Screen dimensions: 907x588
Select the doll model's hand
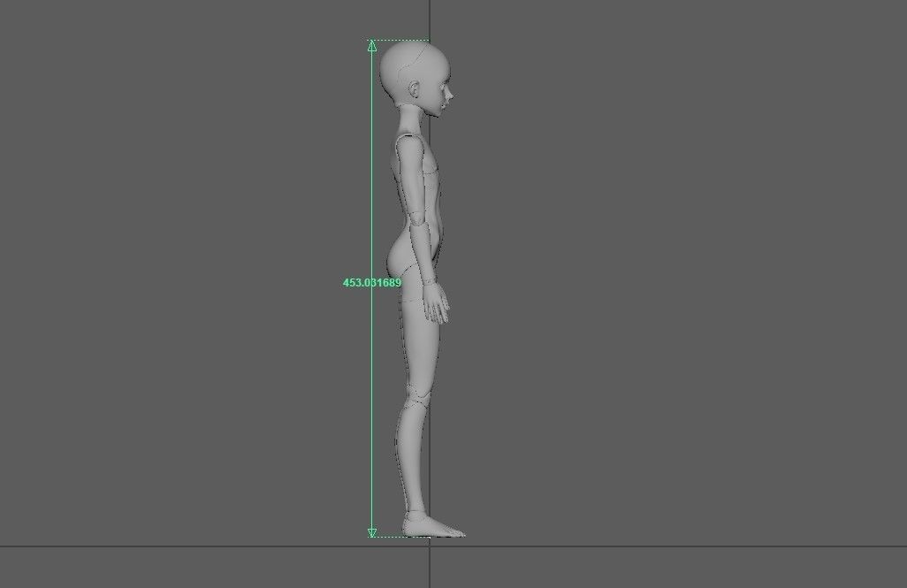coord(436,302)
